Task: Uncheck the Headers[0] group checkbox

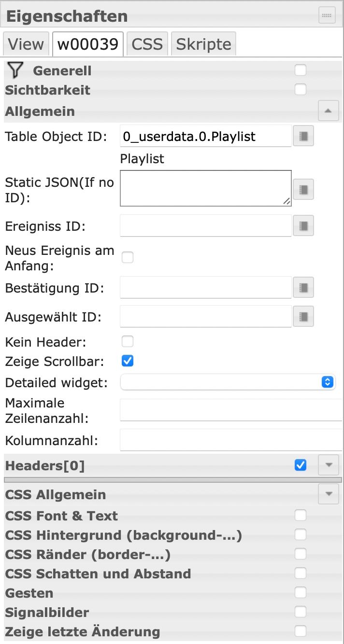Action: point(301,465)
